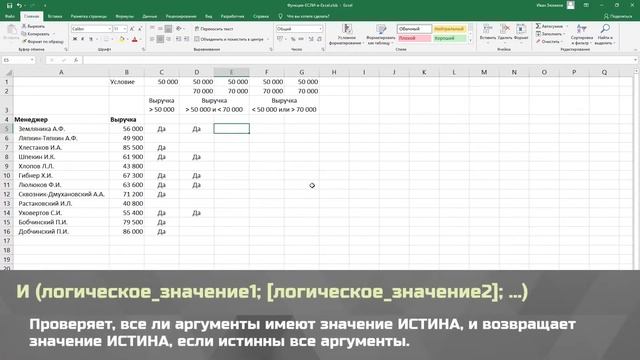
Task: Click the user account avatar icon
Action: (x=571, y=5)
